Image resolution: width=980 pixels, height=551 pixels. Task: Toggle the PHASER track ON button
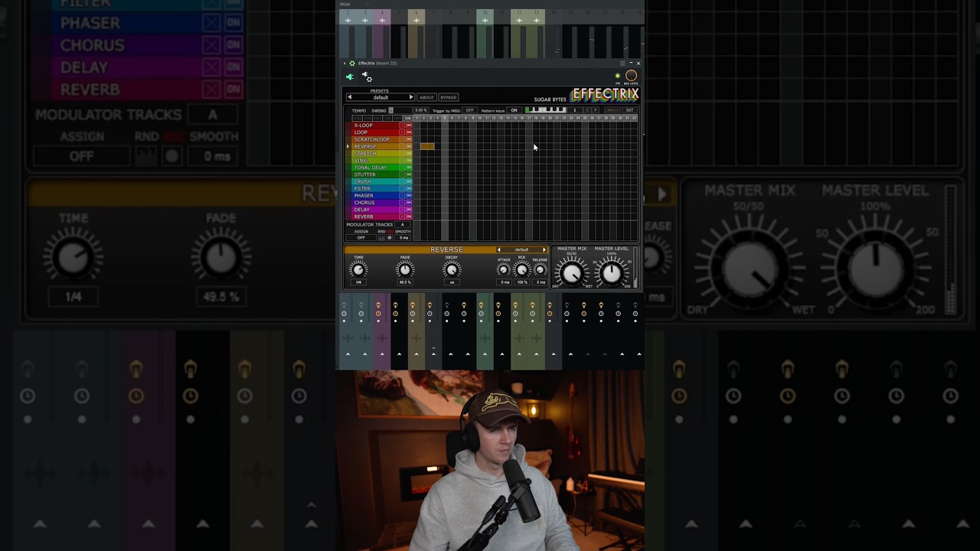click(409, 195)
